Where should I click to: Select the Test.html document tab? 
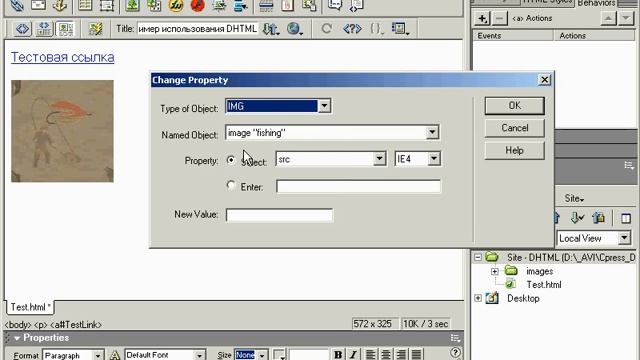click(30, 307)
